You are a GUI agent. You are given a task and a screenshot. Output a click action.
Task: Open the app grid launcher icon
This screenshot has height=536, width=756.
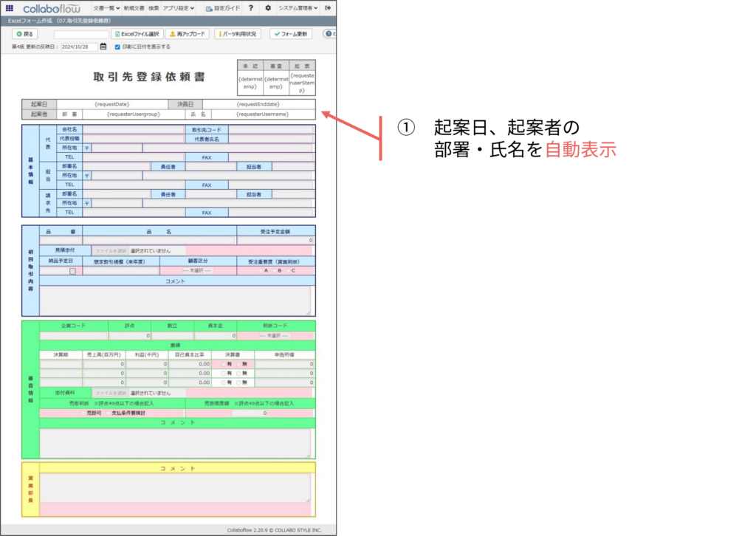(x=9, y=8)
